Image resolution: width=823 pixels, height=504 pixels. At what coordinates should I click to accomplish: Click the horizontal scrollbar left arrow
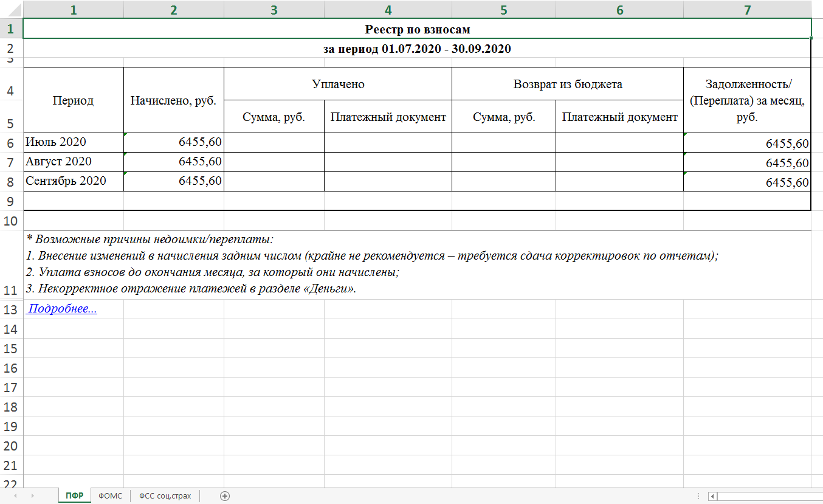(712, 496)
